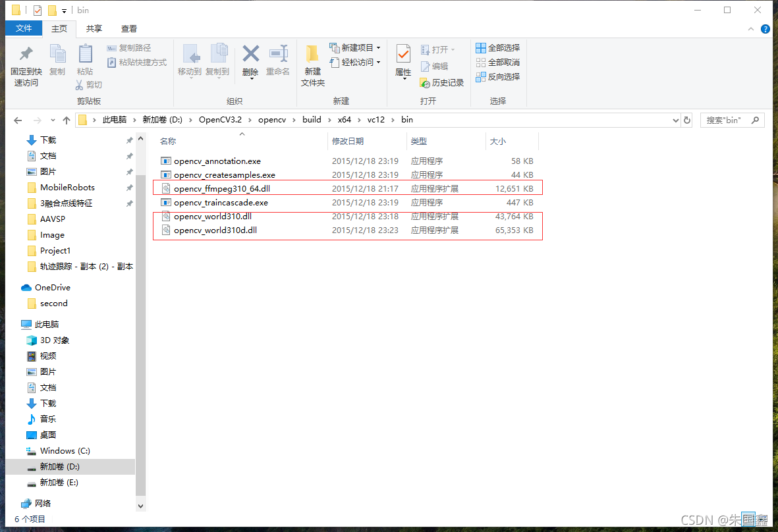
Task: Sort by 大小 column header
Action: pos(497,142)
